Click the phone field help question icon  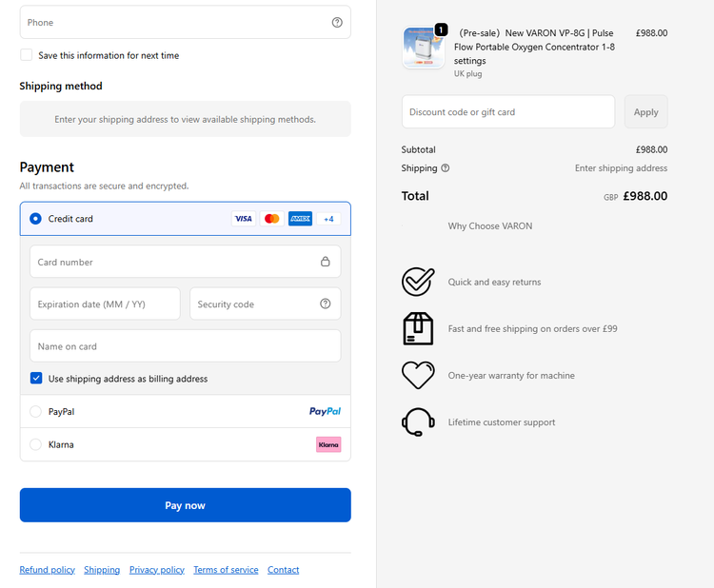[337, 23]
